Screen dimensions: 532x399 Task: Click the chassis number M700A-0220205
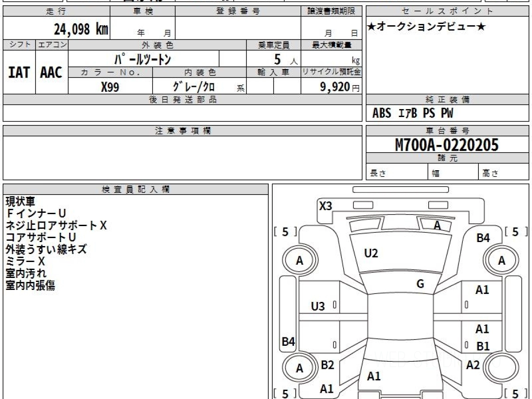pyautogui.click(x=447, y=145)
